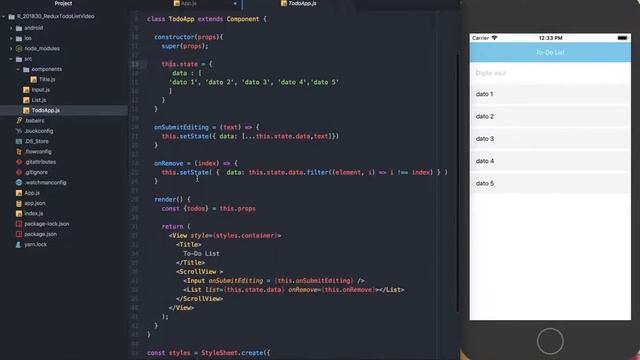The image size is (640, 360).
Task: Expand the node_modules folder arrow
Action: (11, 49)
